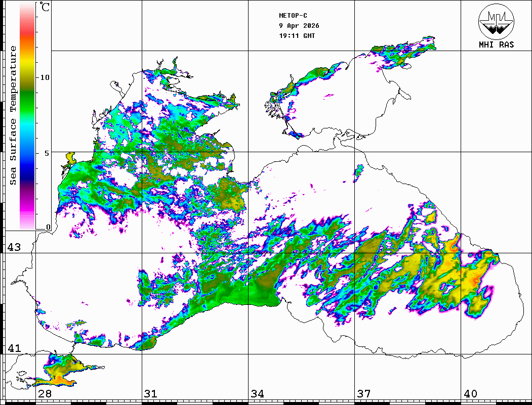Screen dimensions: 532x405
Task: Click the longitude 28 label
Action: [x=45, y=394]
